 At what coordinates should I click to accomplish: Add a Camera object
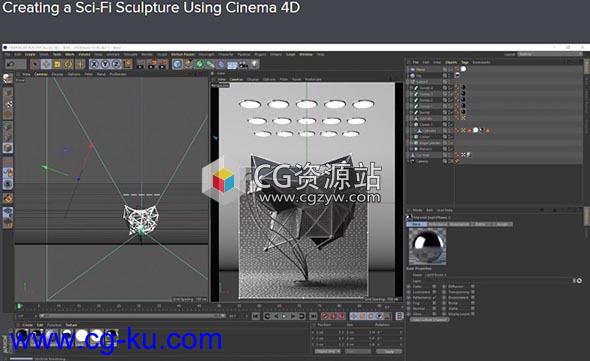pos(243,64)
